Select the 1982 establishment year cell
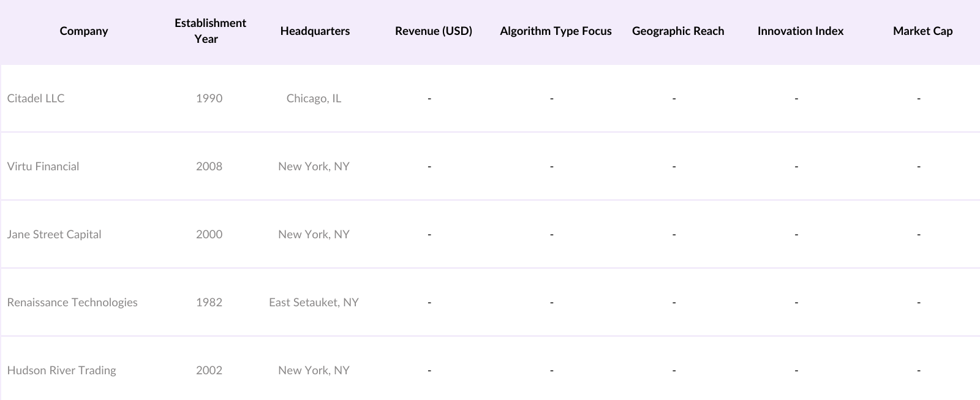 coord(209,303)
